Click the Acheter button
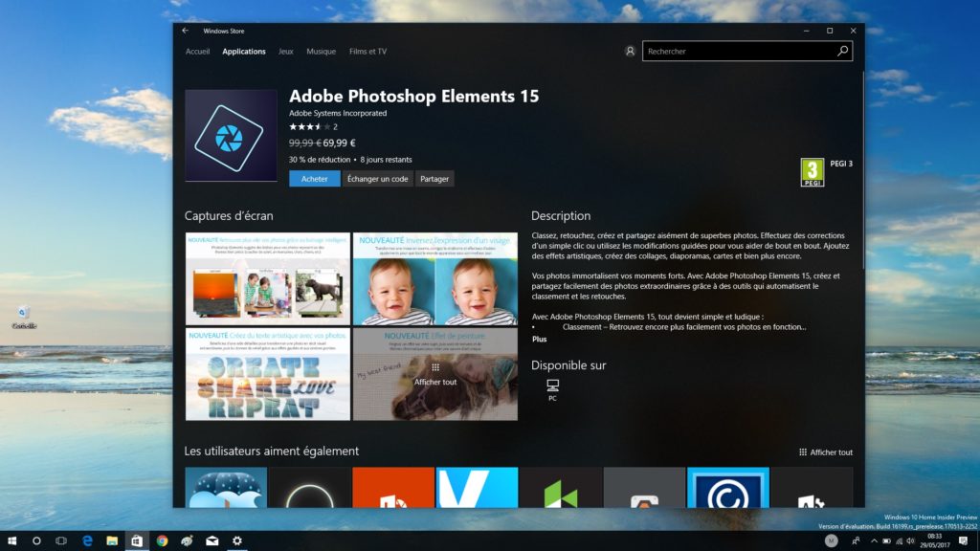980x551 pixels. coord(314,179)
